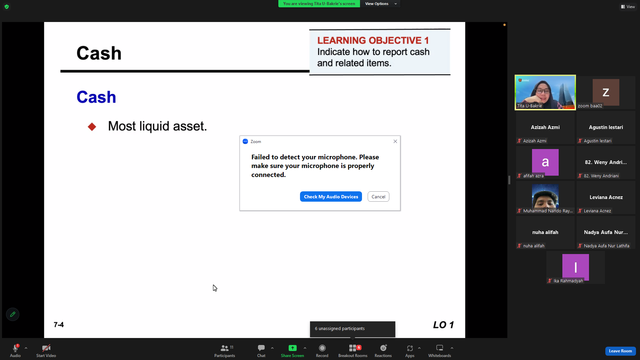Open the Chat panel
This screenshot has width=640, height=360.
coord(261,350)
